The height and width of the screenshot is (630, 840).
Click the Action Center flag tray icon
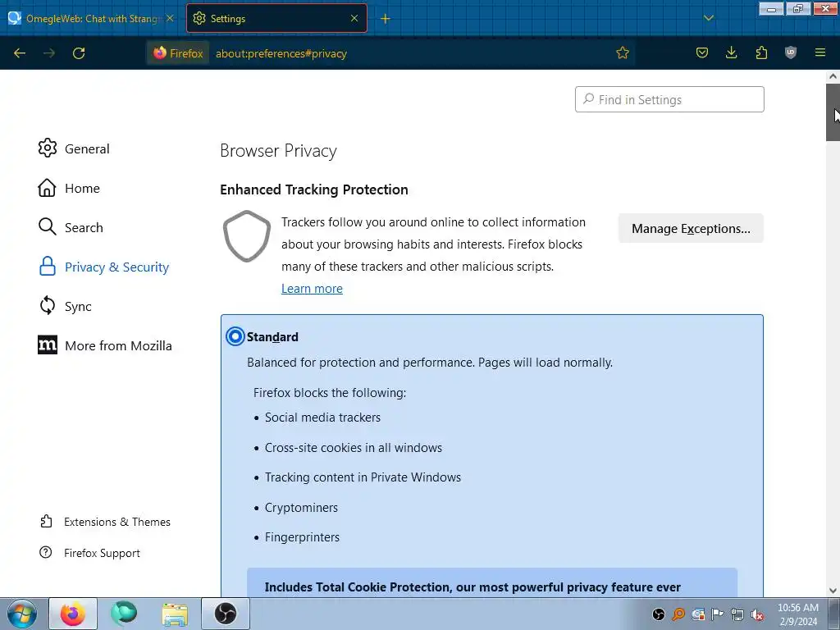[x=717, y=614]
